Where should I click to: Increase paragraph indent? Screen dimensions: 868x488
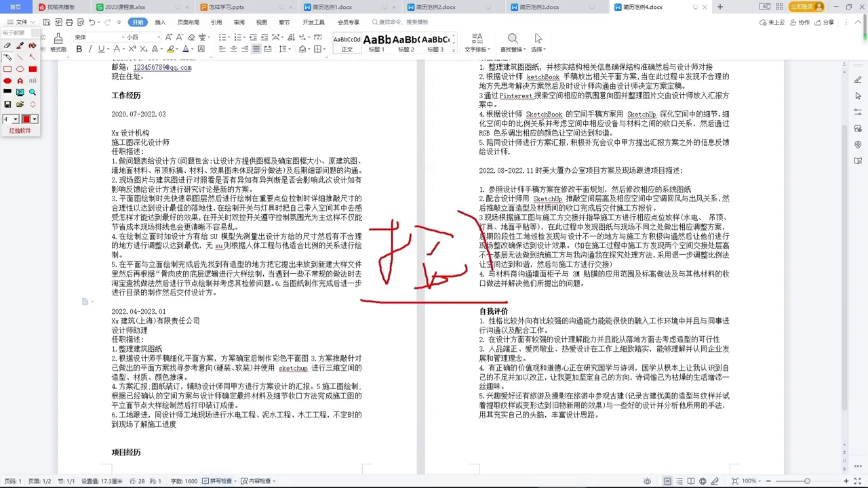(x=264, y=37)
